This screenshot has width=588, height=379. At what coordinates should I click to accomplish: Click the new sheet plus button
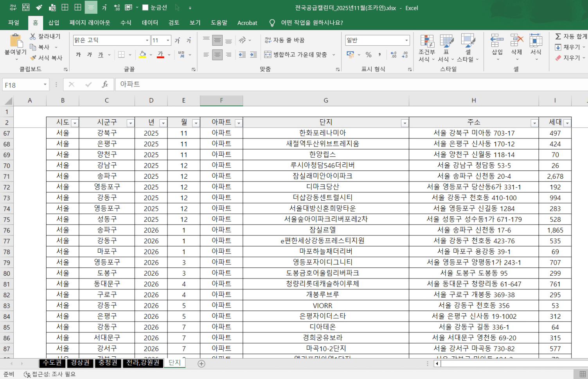click(x=201, y=364)
